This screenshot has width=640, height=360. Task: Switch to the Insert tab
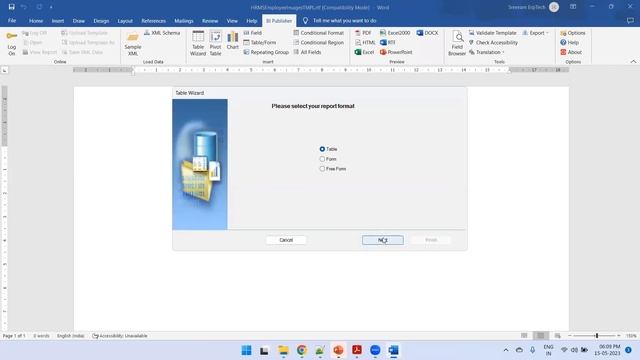(58, 20)
